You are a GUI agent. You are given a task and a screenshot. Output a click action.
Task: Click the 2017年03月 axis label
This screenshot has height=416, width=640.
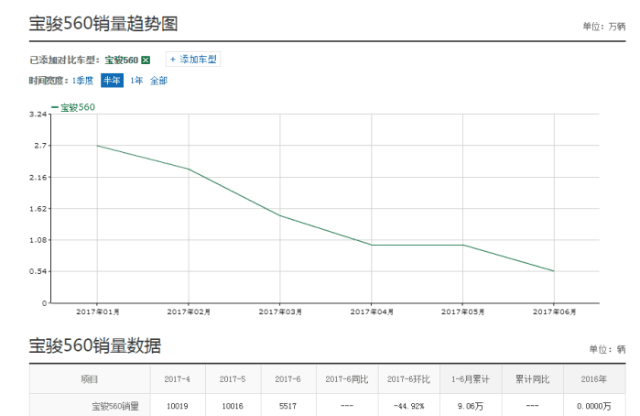280,312
